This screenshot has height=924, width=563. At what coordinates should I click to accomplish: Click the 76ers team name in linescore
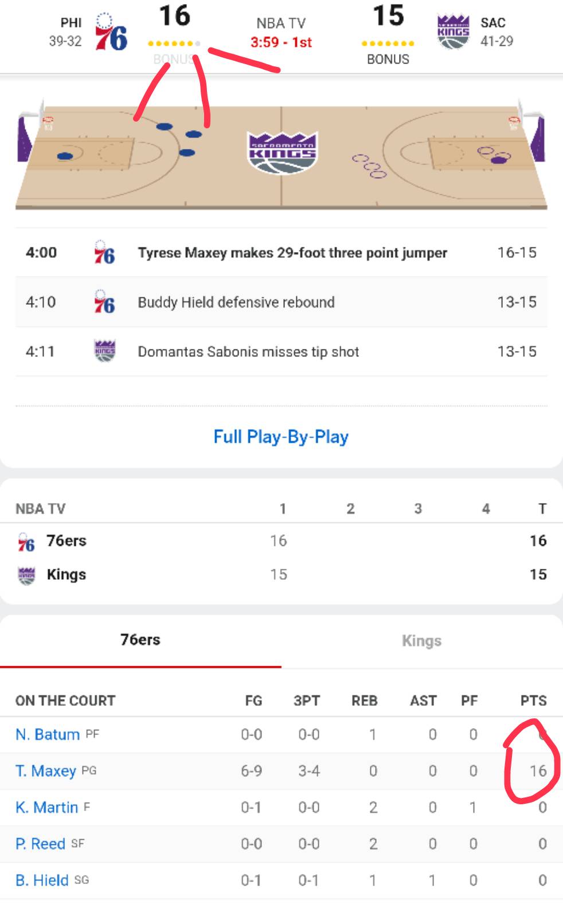coord(67,541)
